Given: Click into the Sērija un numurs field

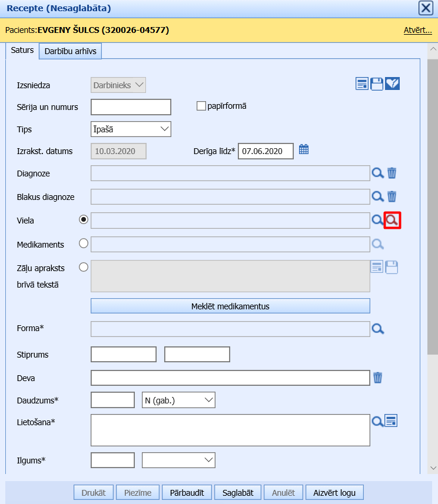Looking at the screenshot, I should pyautogui.click(x=131, y=107).
